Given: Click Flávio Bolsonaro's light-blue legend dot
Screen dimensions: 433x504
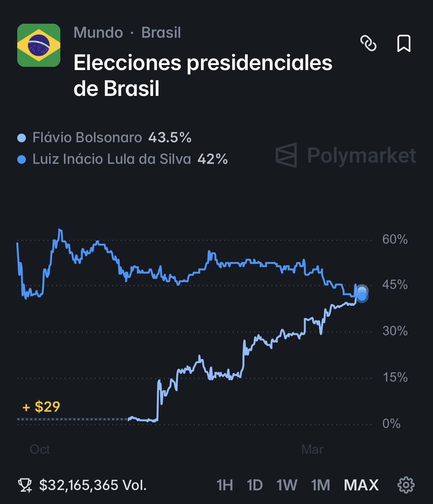Looking at the screenshot, I should pyautogui.click(x=22, y=138).
